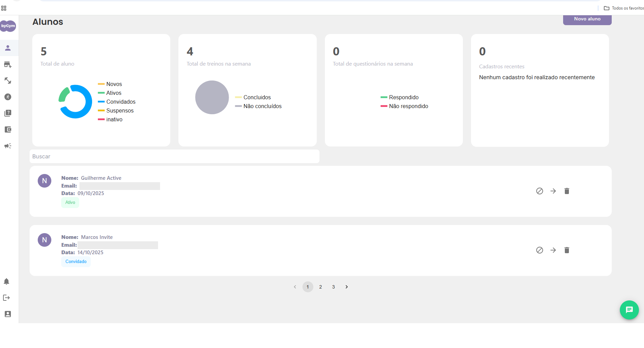Click the megaphone campaign icon in sidebar

[8, 146]
